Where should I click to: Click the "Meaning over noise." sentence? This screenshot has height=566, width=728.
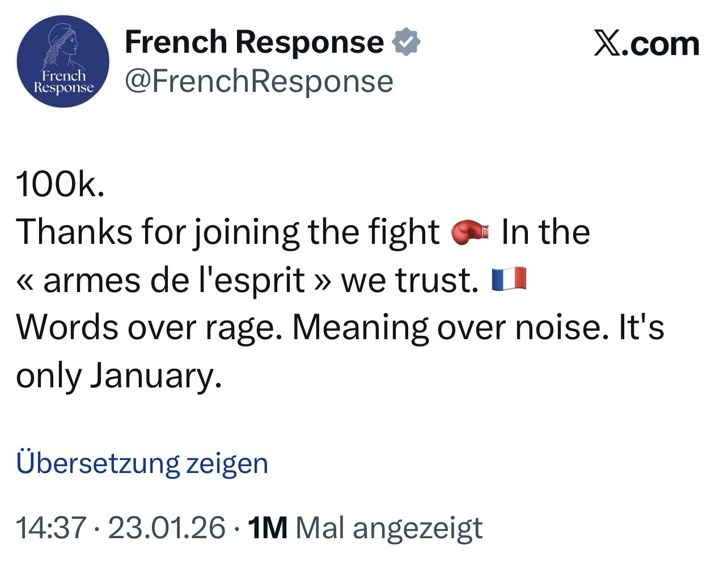click(x=446, y=328)
